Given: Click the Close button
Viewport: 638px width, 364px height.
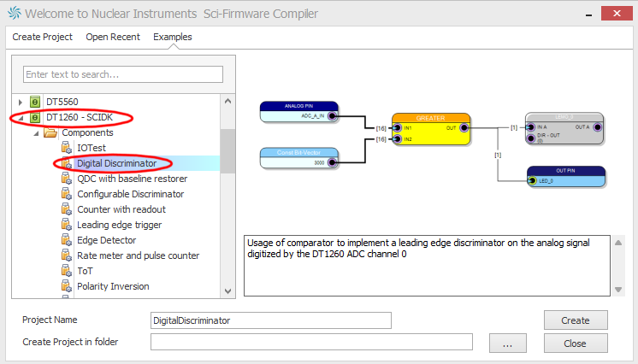Looking at the screenshot, I should point(576,343).
